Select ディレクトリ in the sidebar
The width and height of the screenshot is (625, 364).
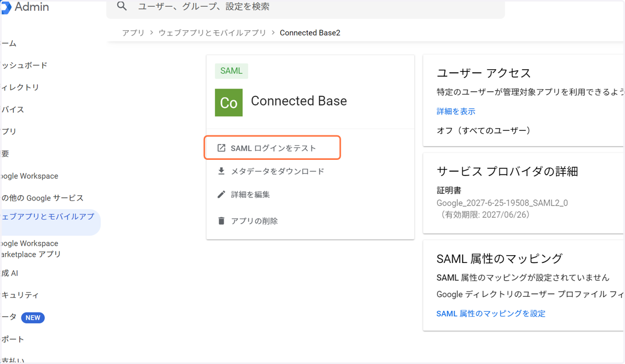[20, 87]
